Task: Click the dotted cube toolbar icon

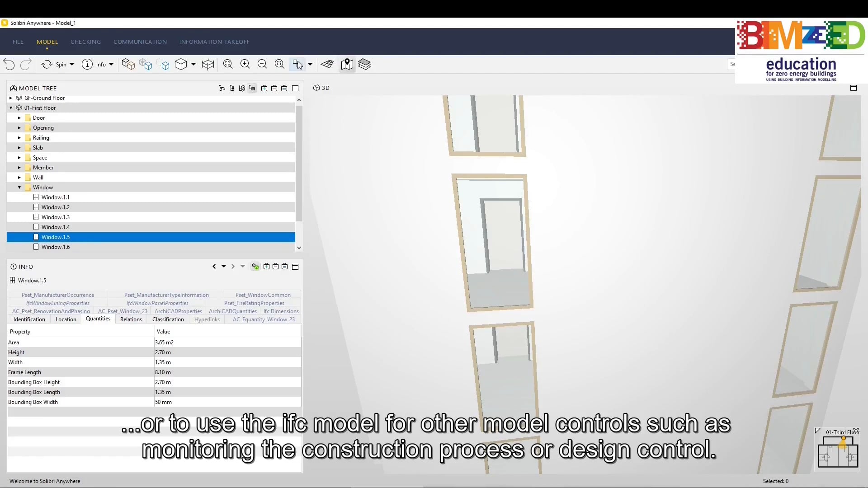Action: click(164, 64)
